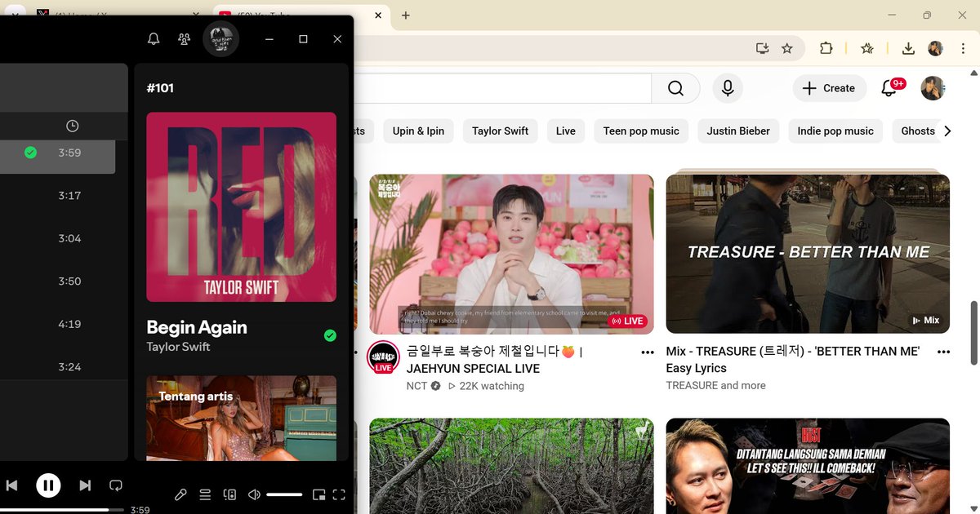Viewport: 980px width, 514px height.
Task: Open the mangrove forest video thumbnail
Action: pos(511,466)
